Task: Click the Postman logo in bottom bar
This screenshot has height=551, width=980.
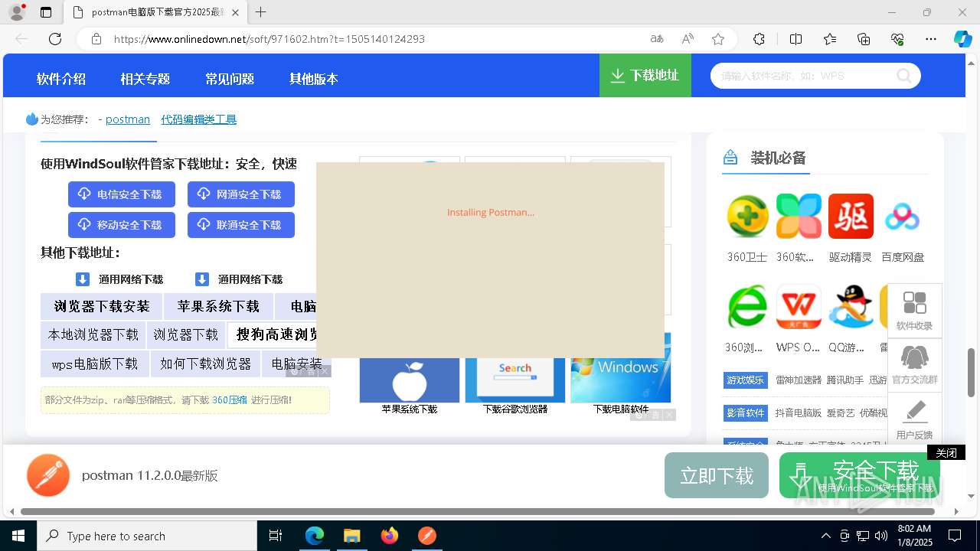Action: (x=48, y=475)
